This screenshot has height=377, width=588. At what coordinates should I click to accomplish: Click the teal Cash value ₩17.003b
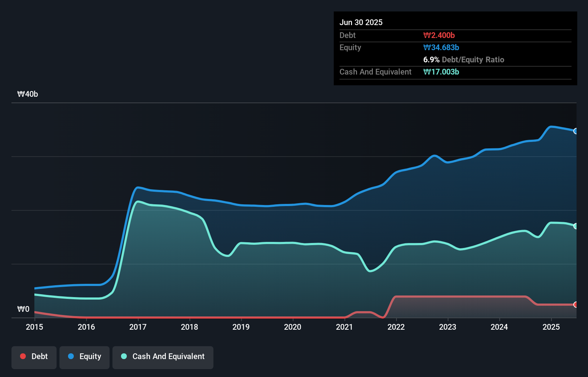(x=441, y=72)
